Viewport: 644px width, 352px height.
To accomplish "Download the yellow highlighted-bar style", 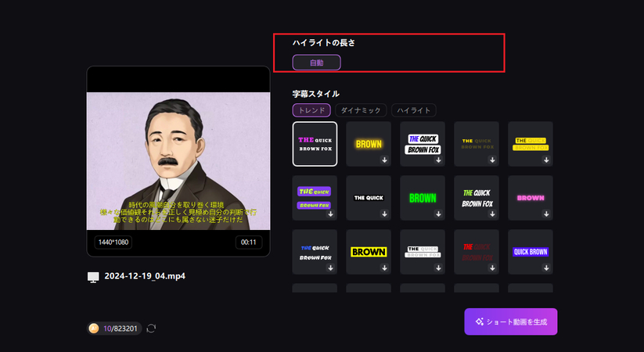I will tap(546, 160).
